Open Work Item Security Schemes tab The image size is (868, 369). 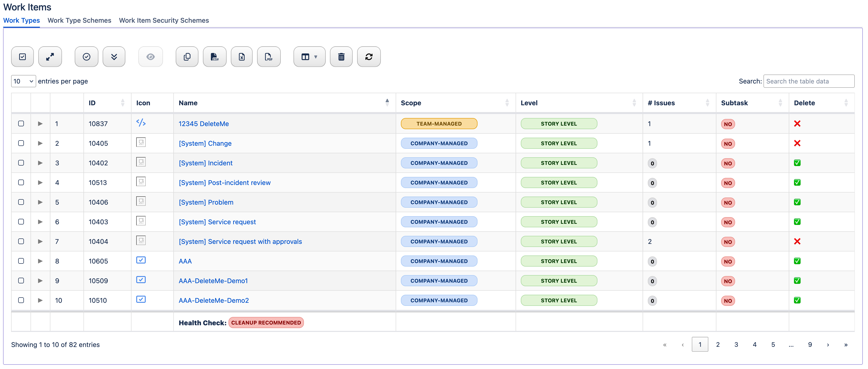tap(164, 20)
